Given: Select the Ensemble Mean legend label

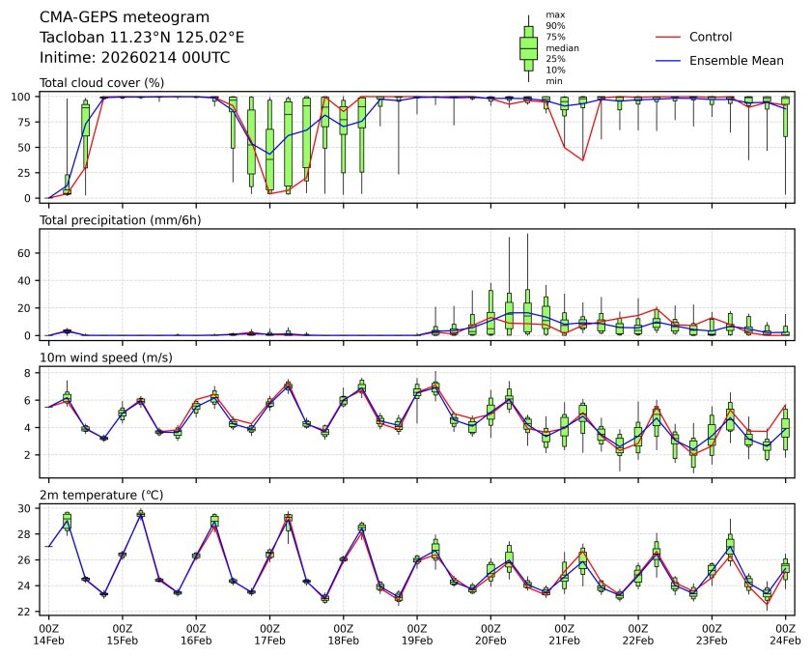Looking at the screenshot, I should (x=736, y=60).
